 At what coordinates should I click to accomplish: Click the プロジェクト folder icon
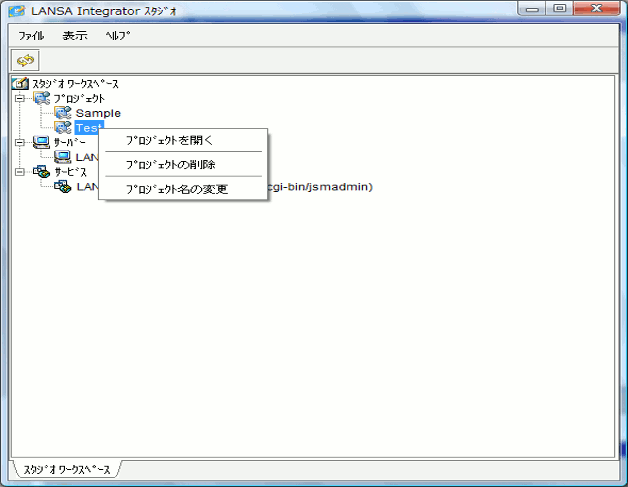pos(42,98)
